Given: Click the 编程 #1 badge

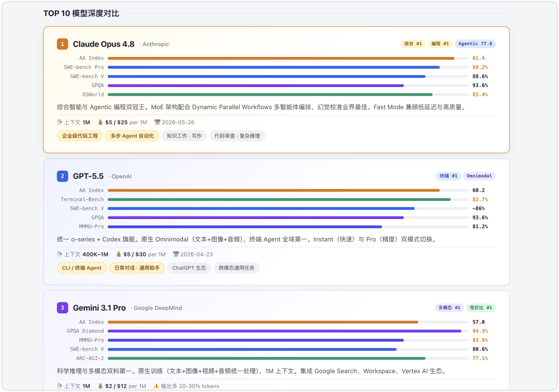Looking at the screenshot, I should pyautogui.click(x=440, y=43).
